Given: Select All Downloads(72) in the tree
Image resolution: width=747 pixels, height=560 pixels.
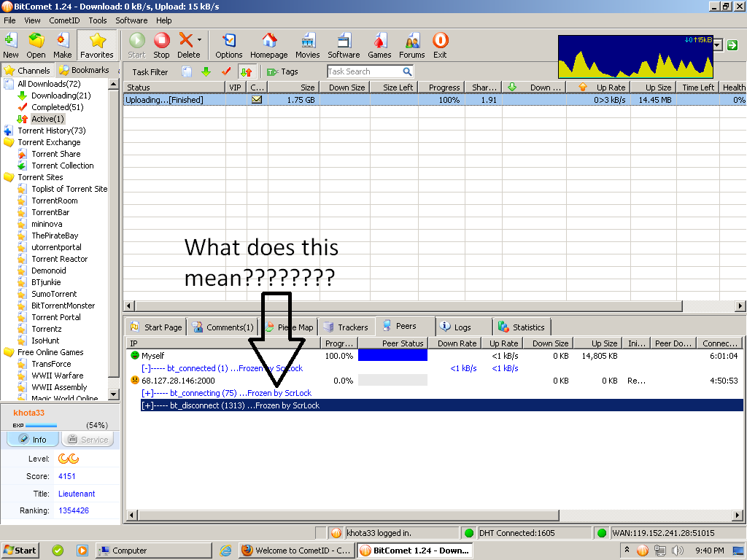Looking at the screenshot, I should click(49, 84).
